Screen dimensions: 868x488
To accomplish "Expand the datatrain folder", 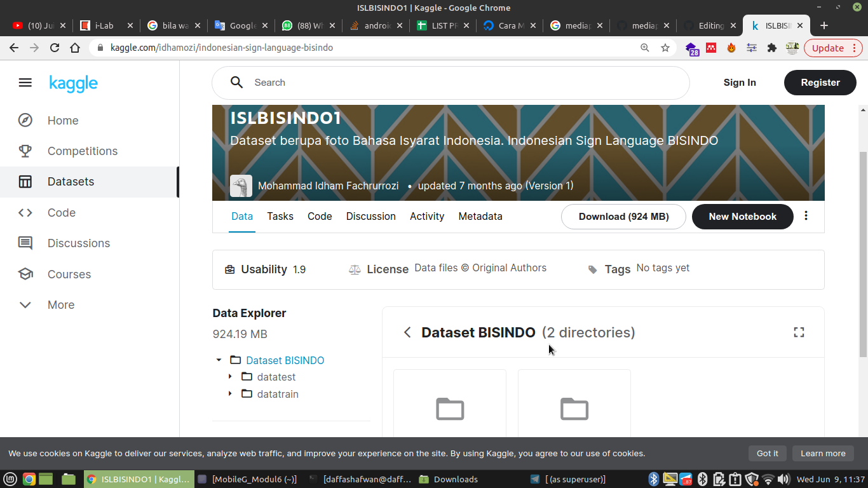I will [x=230, y=394].
